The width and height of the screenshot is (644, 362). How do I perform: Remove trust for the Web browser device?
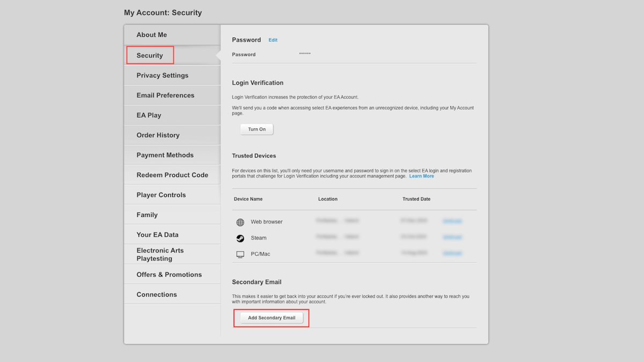coord(452,220)
